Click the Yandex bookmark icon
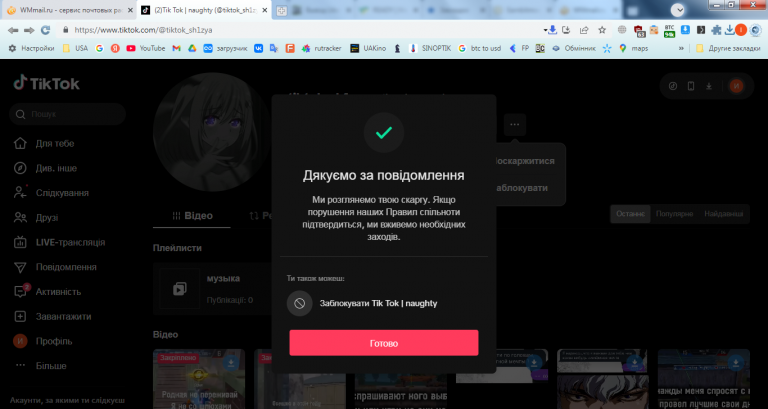The width and height of the screenshot is (768, 409). click(x=115, y=48)
